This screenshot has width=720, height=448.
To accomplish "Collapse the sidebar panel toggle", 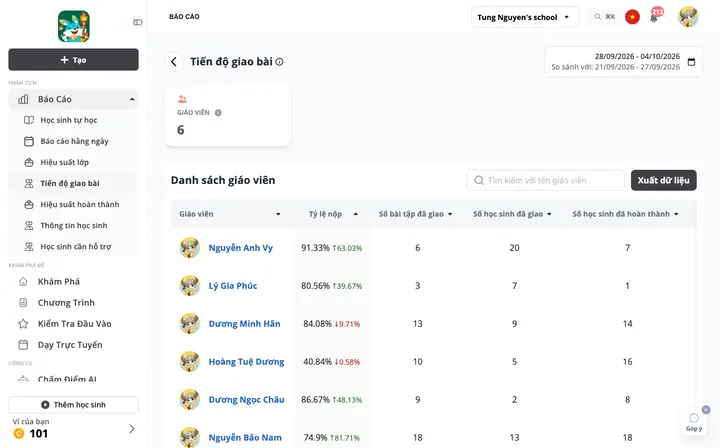I will click(x=137, y=22).
